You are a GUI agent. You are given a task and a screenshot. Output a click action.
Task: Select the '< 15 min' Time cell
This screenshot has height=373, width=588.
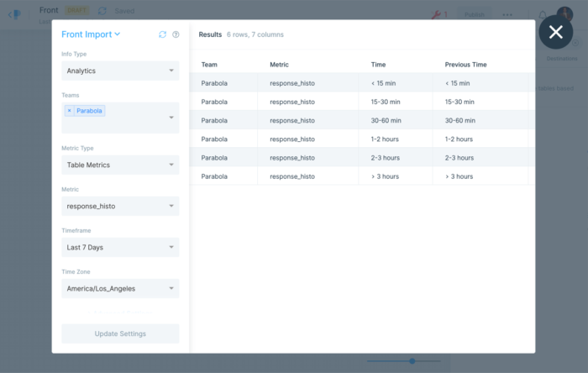pyautogui.click(x=396, y=83)
